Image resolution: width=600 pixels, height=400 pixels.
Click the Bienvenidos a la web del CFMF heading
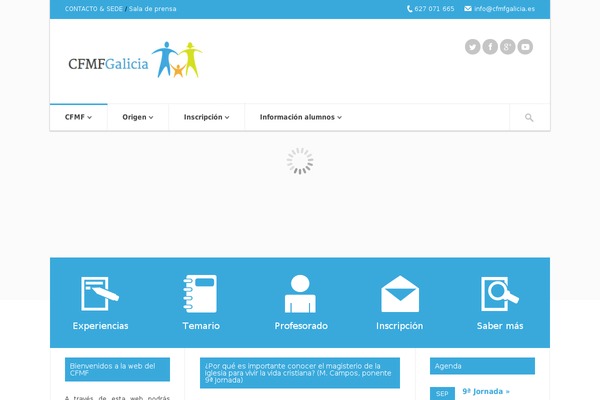point(117,369)
